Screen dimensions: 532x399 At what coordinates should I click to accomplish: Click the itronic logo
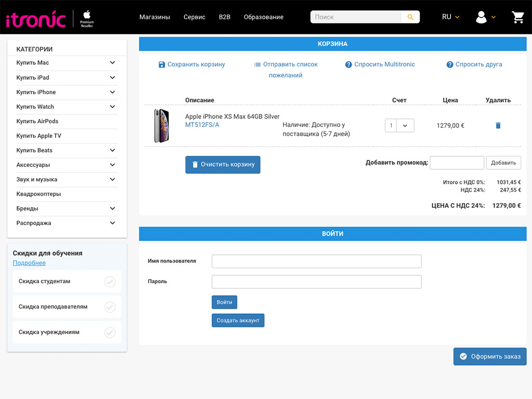[36, 19]
